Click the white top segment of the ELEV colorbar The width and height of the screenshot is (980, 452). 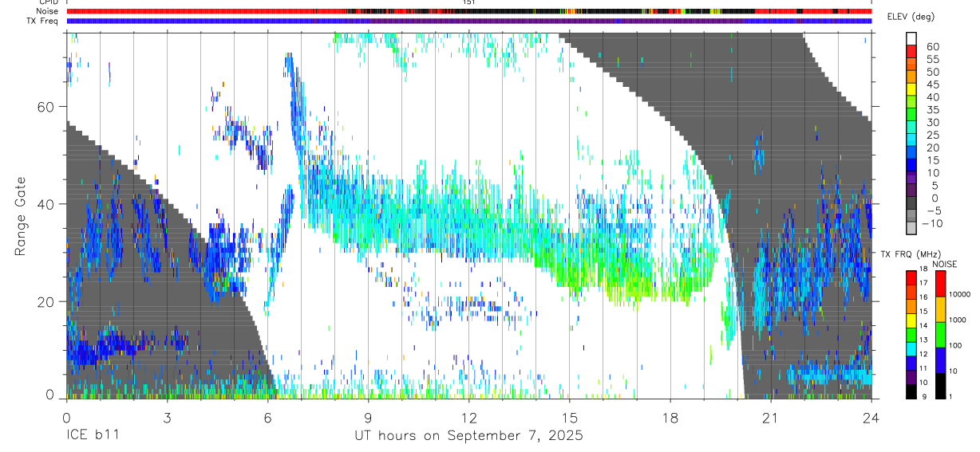(x=911, y=38)
